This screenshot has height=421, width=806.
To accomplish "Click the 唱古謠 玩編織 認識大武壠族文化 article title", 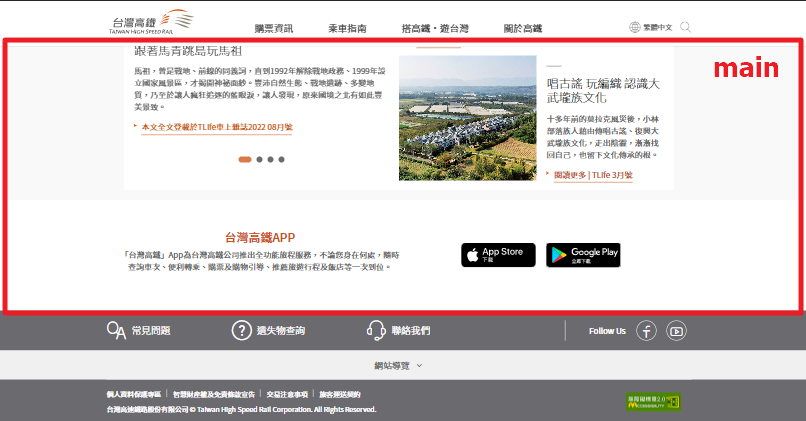I will [603, 91].
